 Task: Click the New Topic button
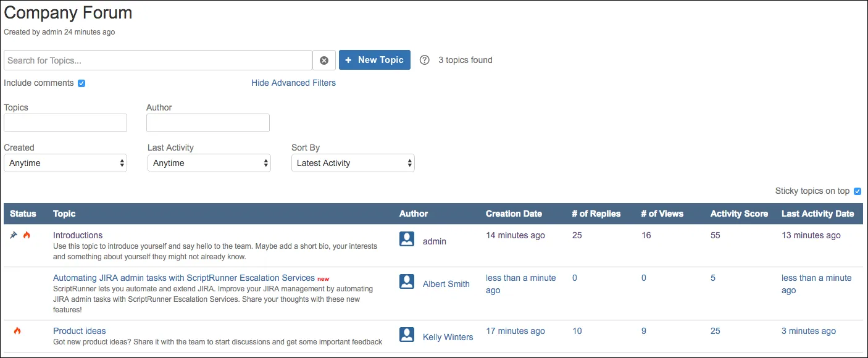[x=375, y=60]
